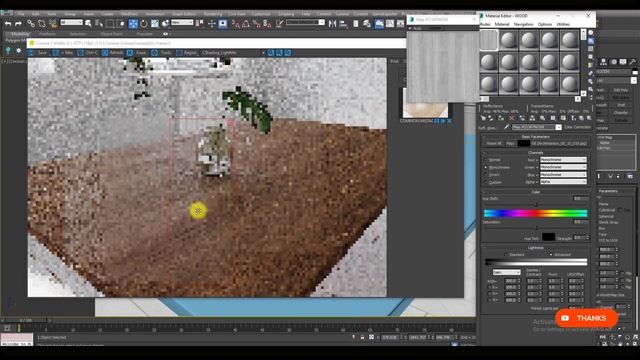The height and width of the screenshot is (360, 640).
Task: Select the Custom channel radio button
Action: (x=486, y=182)
